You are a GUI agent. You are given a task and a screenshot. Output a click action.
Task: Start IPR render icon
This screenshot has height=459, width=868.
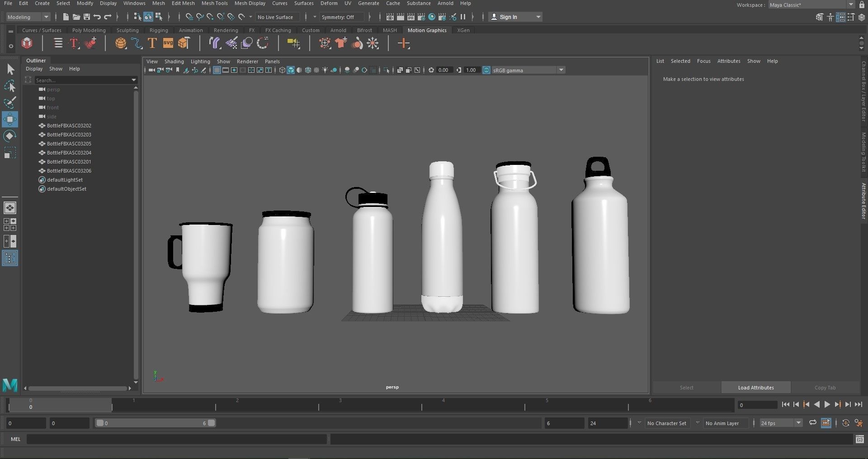point(411,17)
